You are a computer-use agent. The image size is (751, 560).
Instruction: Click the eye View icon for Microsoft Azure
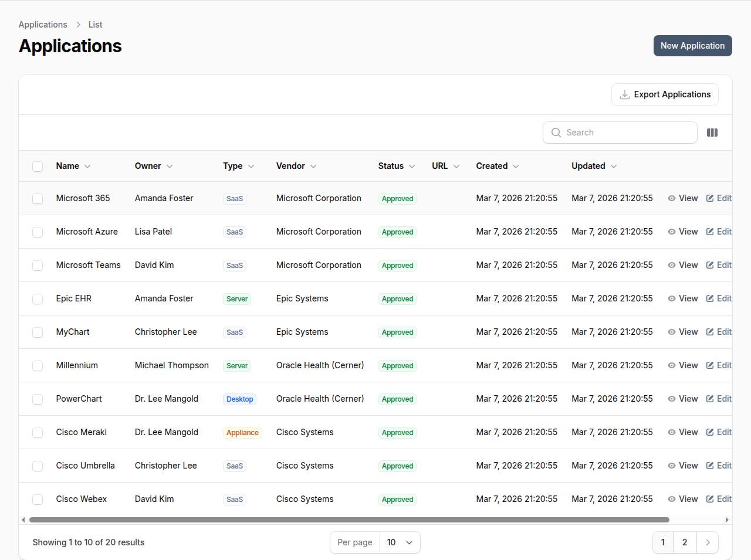click(672, 232)
